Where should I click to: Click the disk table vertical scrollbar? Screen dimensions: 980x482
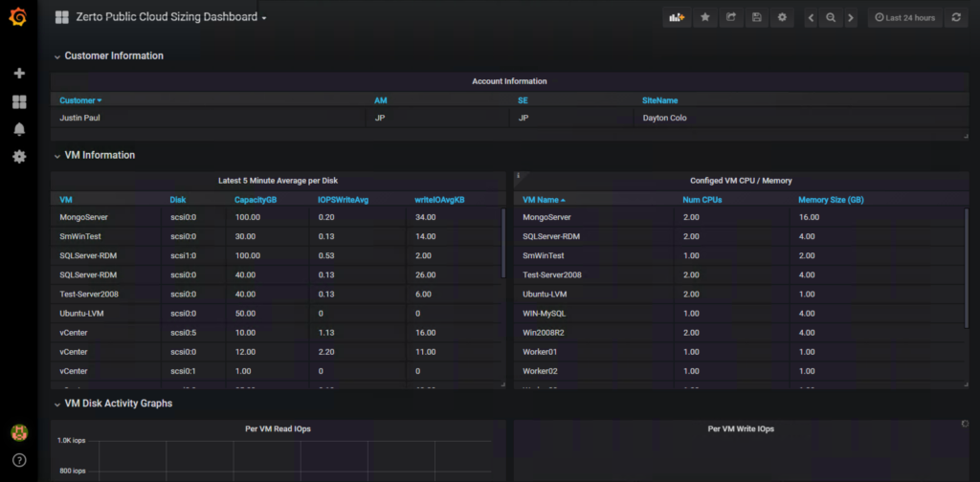pos(503,243)
